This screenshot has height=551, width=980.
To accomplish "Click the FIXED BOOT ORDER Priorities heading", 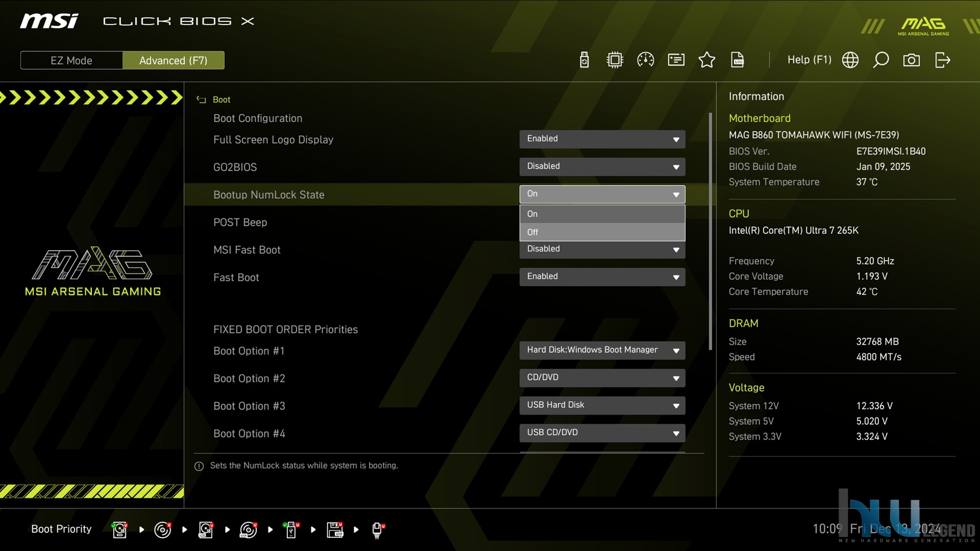I will (x=285, y=329).
